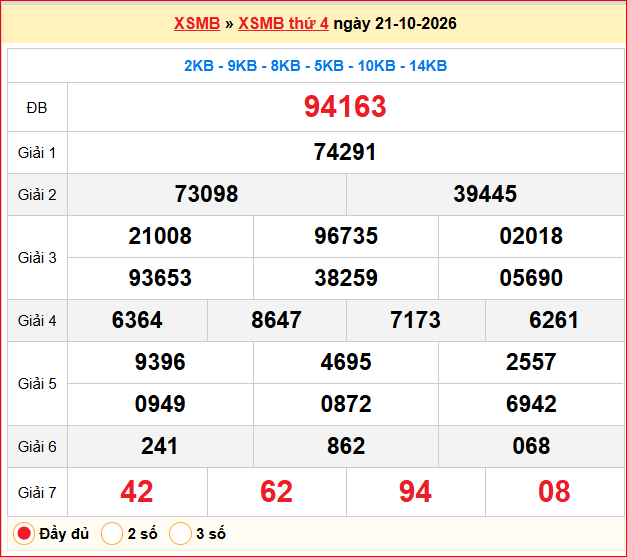The width and height of the screenshot is (627, 557).
Task: Select the '2 số' radio option
Action: 112,533
